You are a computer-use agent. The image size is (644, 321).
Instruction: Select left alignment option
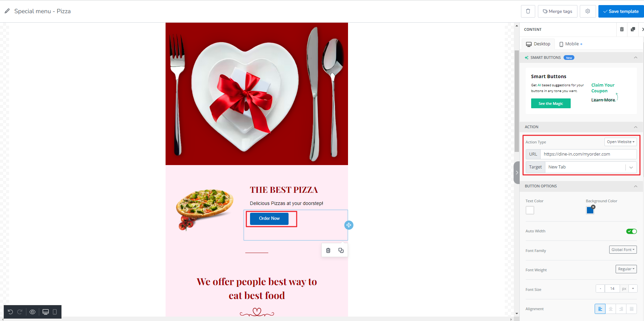pyautogui.click(x=600, y=309)
